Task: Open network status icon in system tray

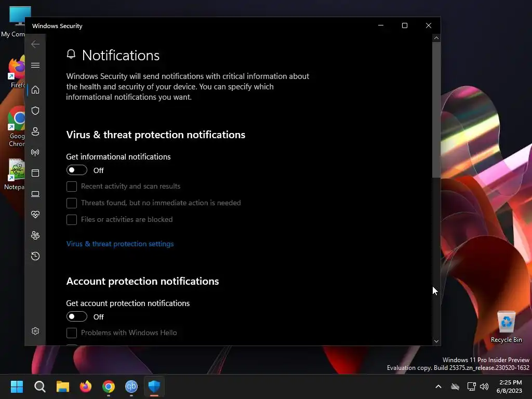Action: (x=471, y=387)
